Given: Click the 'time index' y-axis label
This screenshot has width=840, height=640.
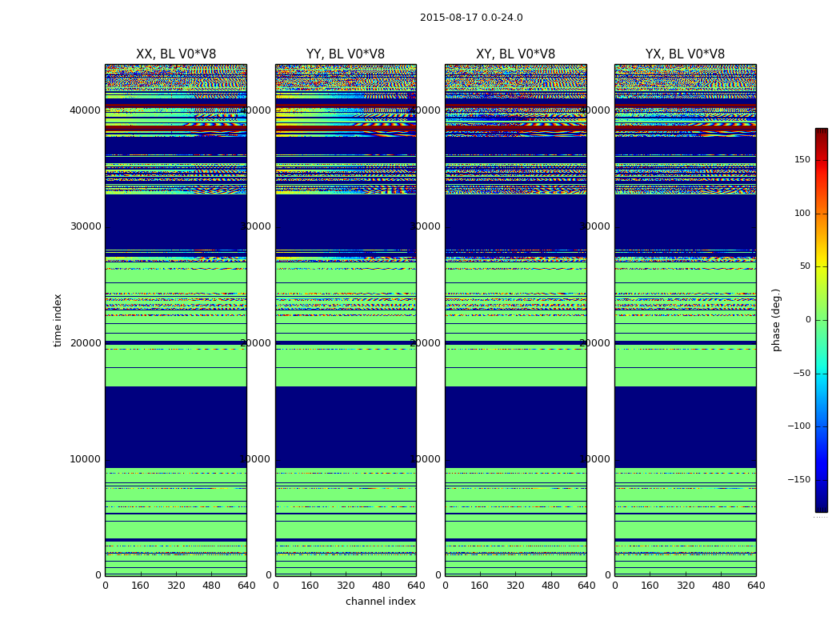Looking at the screenshot, I should click(x=58, y=320).
